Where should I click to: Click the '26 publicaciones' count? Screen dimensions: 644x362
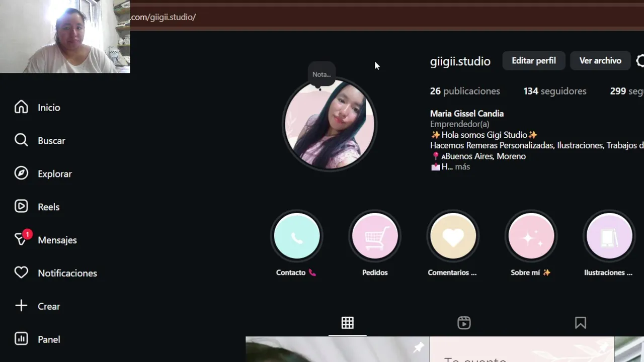(x=465, y=91)
